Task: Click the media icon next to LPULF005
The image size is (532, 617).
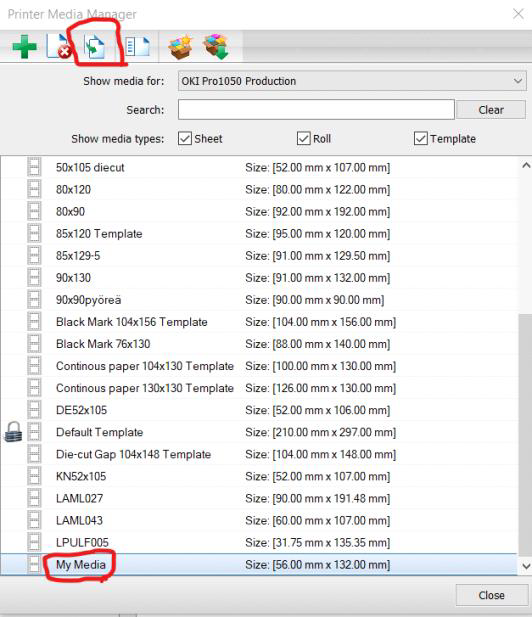Action: click(34, 541)
